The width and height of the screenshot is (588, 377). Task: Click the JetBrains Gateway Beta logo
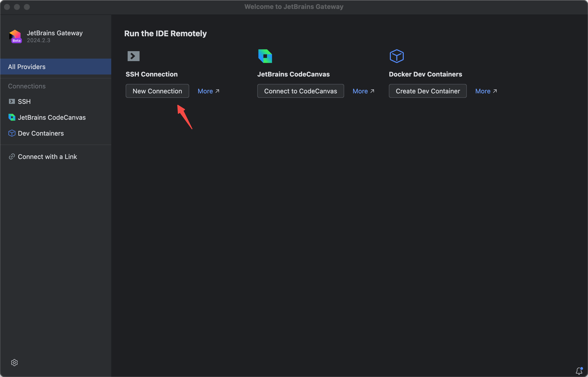tap(15, 36)
